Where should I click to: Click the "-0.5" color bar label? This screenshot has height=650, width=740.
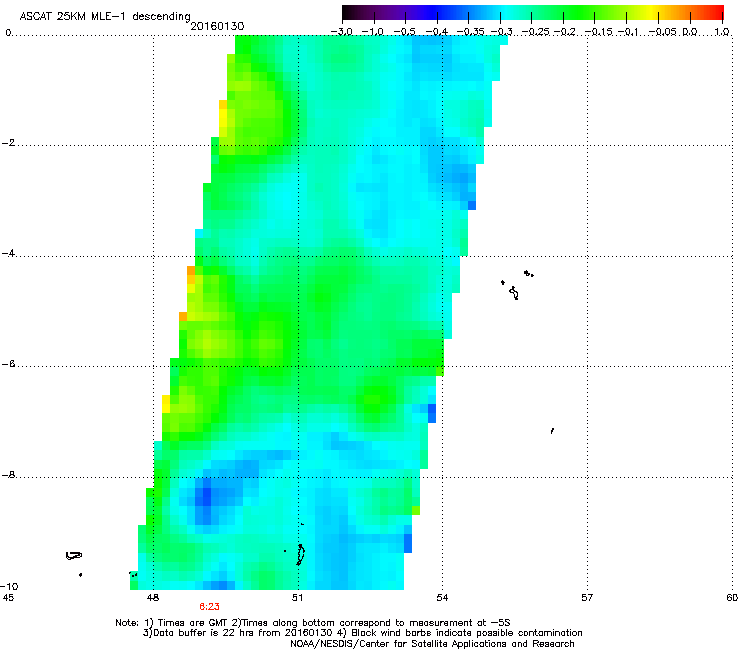click(x=404, y=32)
